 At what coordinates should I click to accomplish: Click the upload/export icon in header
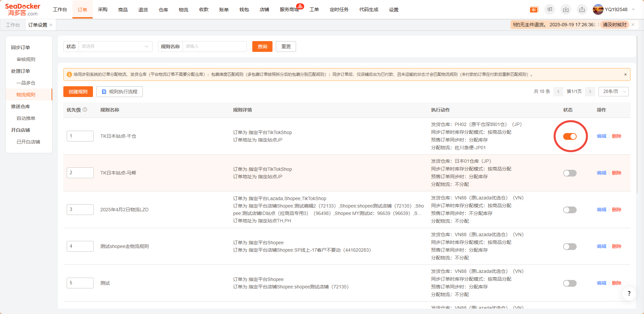582,10
